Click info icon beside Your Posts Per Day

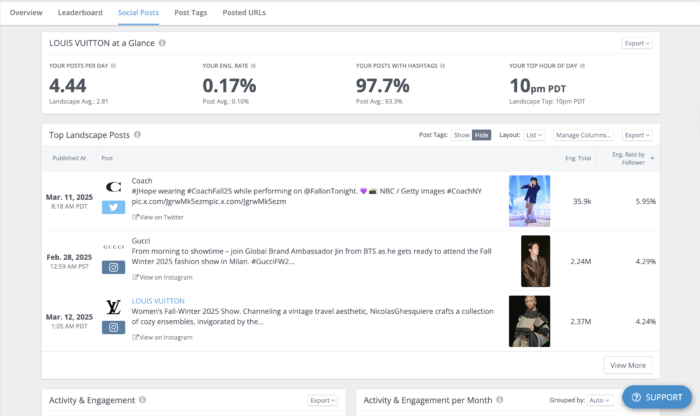pos(113,66)
